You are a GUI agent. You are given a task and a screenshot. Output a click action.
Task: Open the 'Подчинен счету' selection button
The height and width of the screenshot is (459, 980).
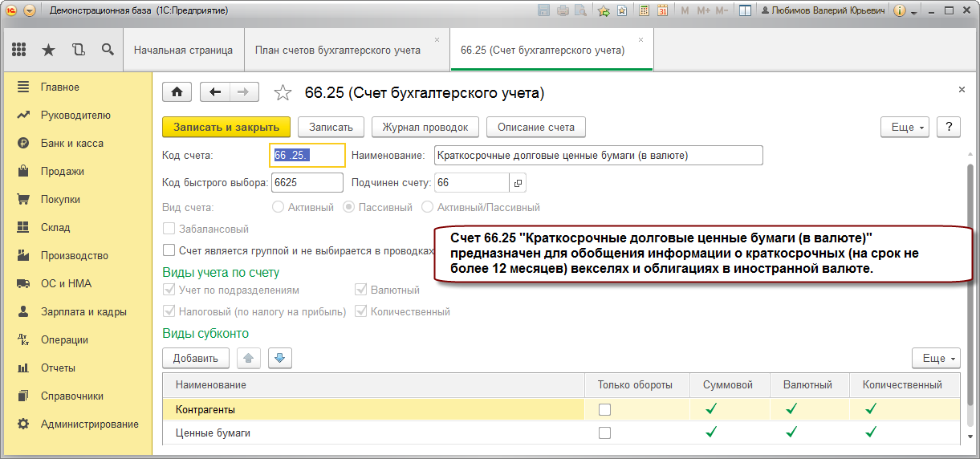point(518,183)
